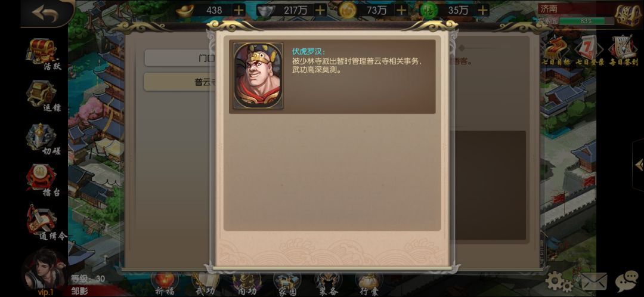
Task: Click the 济南 exploration progress bar
Action: click(x=586, y=21)
